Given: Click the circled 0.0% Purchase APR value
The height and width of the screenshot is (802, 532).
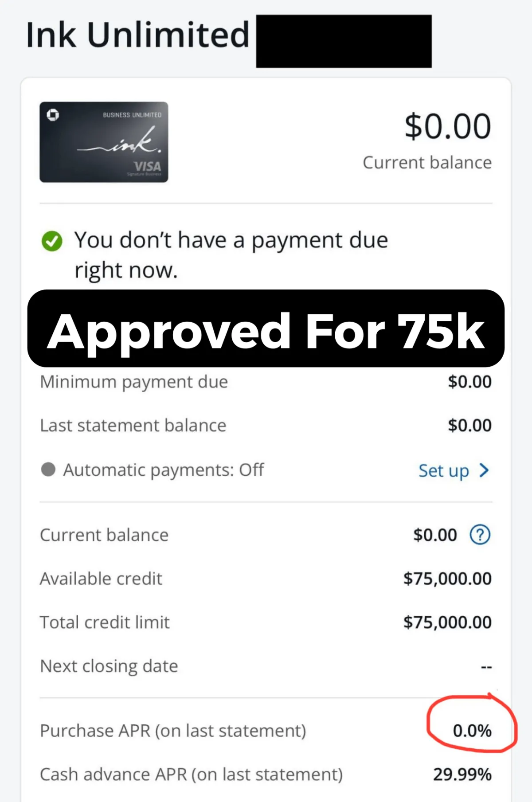Looking at the screenshot, I should pos(472,731).
